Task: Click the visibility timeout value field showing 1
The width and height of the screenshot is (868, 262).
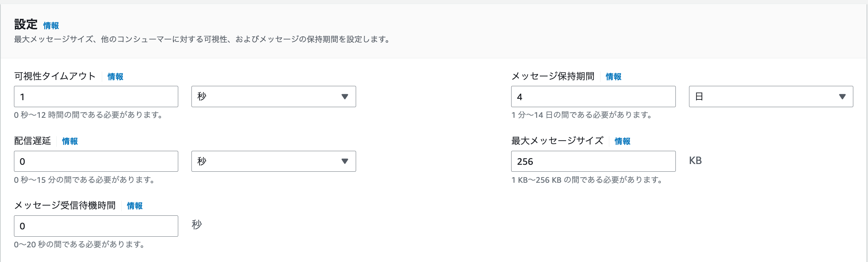Action: [x=96, y=96]
